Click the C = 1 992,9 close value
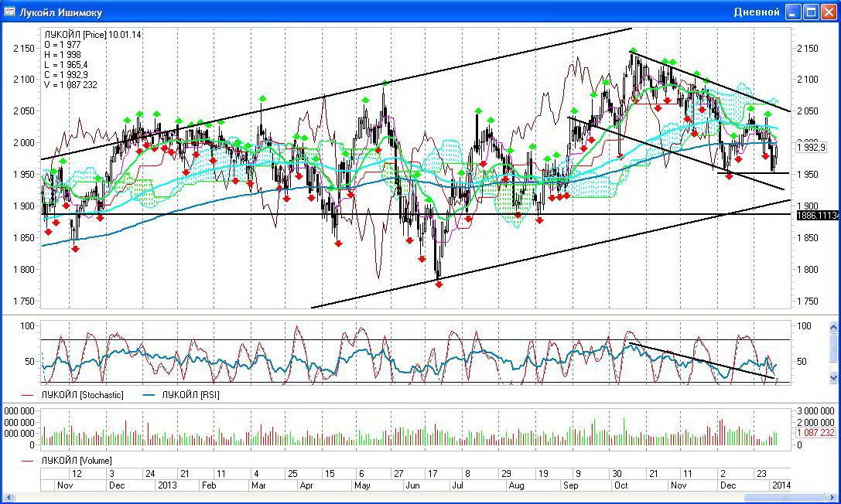The height and width of the screenshot is (504, 841). click(66, 75)
